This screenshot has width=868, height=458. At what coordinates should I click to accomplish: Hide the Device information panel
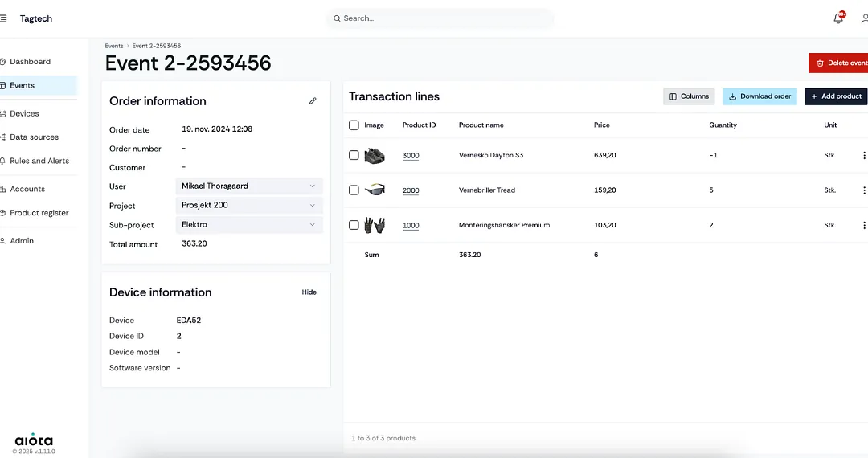point(309,292)
